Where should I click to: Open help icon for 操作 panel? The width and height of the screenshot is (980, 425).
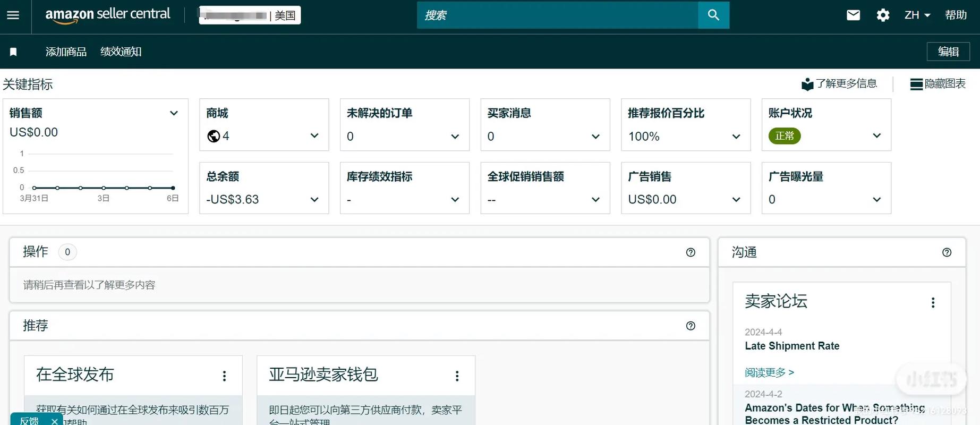pos(691,252)
